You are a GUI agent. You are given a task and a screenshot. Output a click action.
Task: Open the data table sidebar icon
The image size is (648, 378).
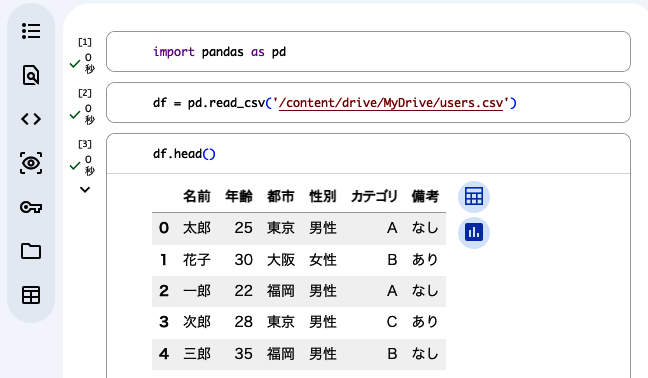31,295
